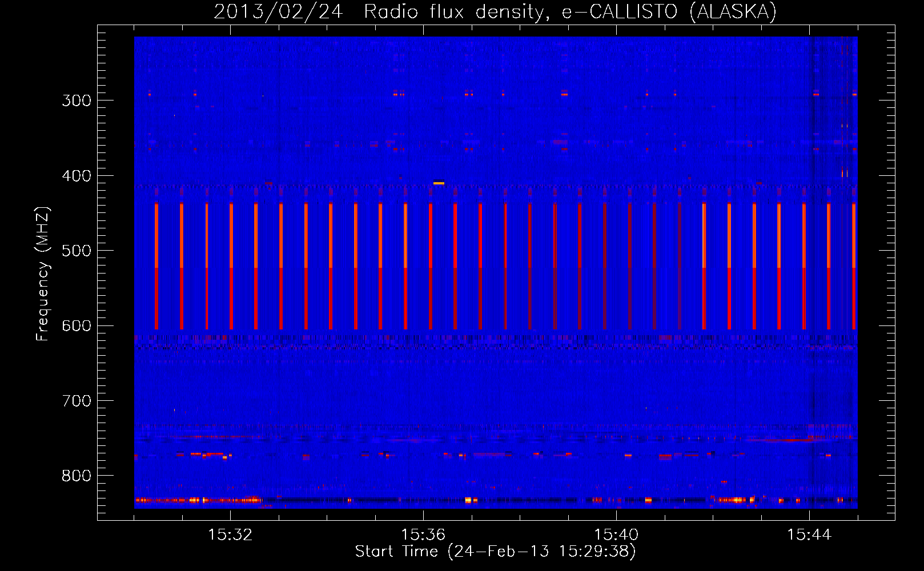
Task: Select the 500 frequency tick label
Action: [77, 251]
